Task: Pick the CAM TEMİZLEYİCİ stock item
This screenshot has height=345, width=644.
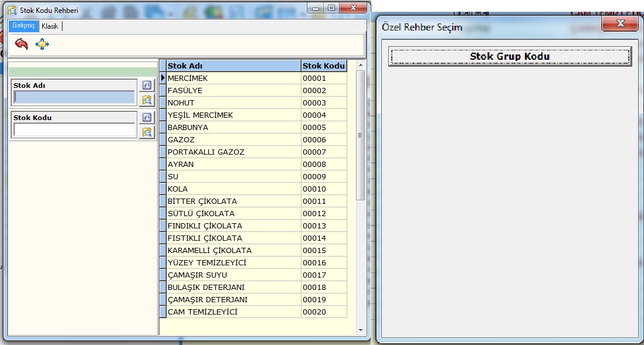Action: pos(233,312)
